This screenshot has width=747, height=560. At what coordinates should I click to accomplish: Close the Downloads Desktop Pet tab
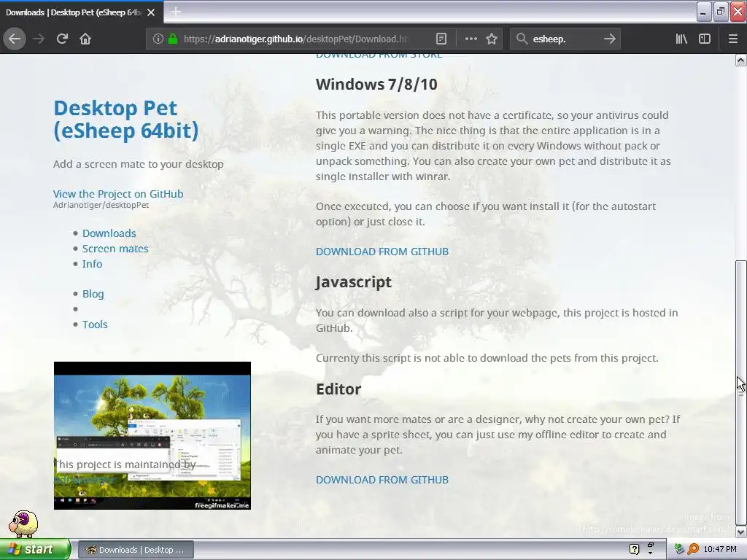point(151,12)
